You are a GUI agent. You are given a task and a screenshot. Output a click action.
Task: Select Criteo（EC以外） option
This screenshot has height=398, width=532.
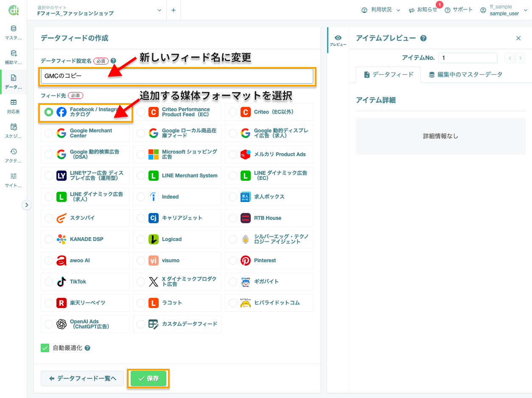pos(269,112)
